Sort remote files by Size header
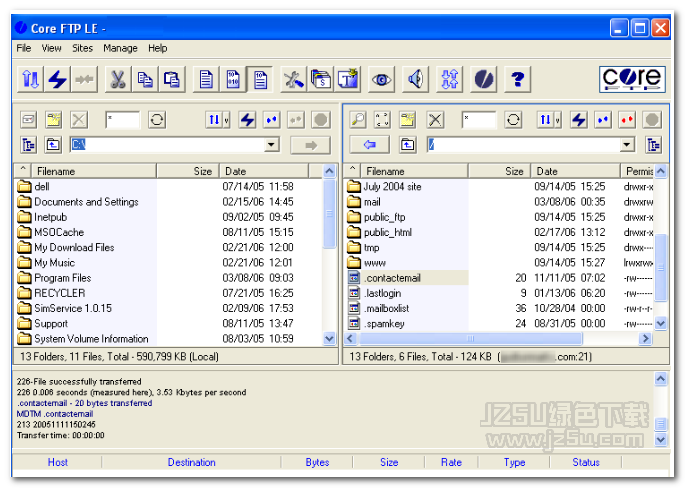The height and width of the screenshot is (488, 685). 499,171
